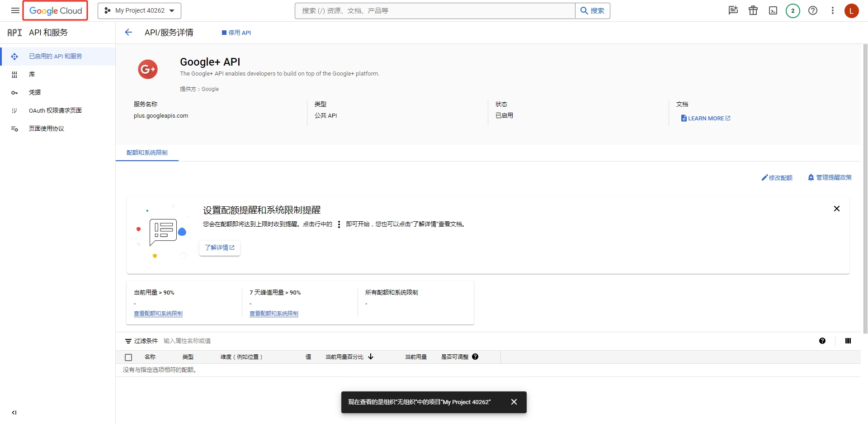868x424 pixels.
Task: Click the 值 column header
Action: tap(308, 357)
